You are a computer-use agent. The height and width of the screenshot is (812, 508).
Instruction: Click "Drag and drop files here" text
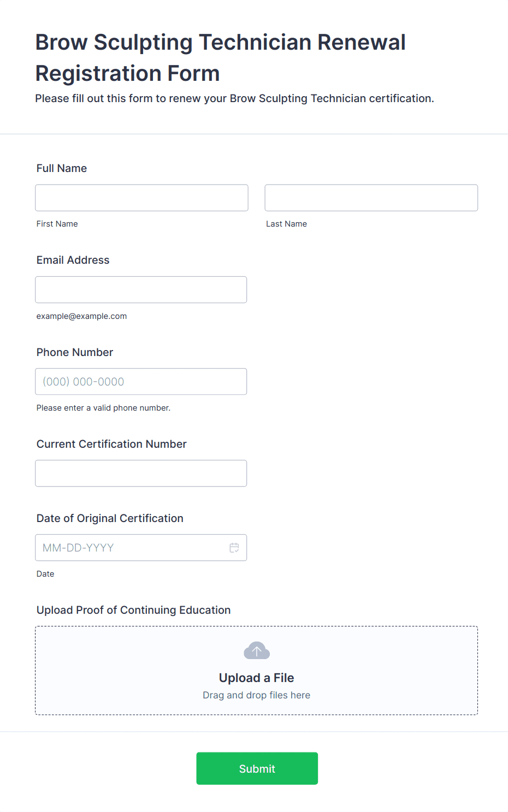coord(257,695)
